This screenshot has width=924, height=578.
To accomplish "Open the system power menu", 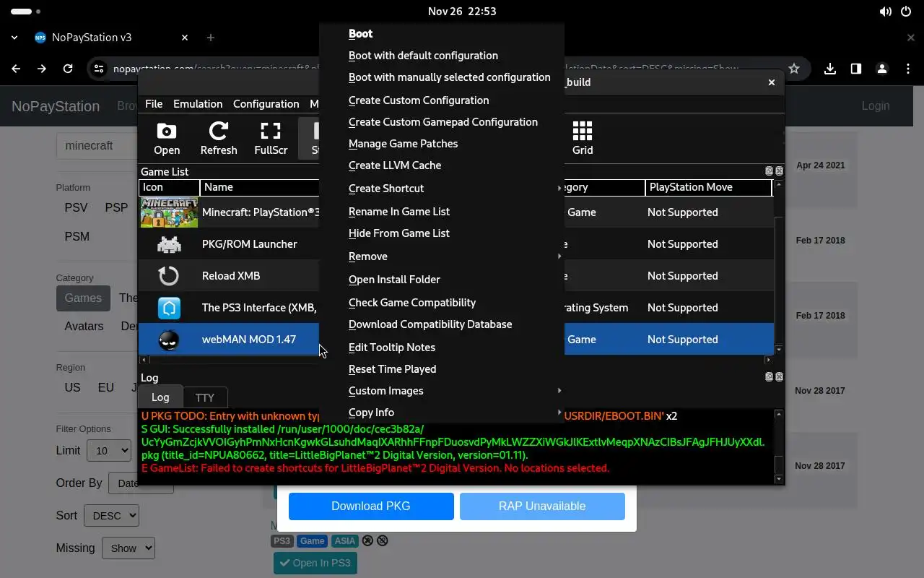I will coord(907,12).
